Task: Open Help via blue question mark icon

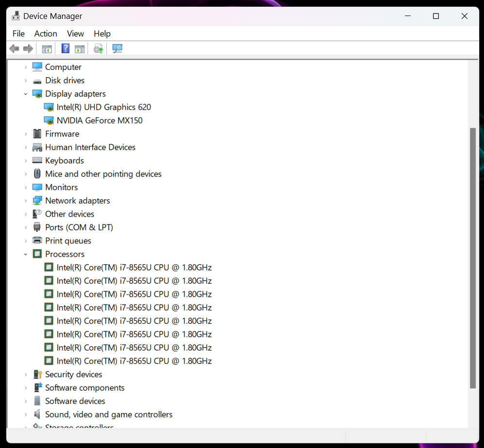Action: [x=65, y=49]
